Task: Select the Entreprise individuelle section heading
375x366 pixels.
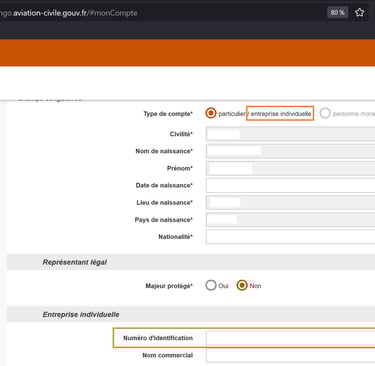Action: [x=81, y=314]
